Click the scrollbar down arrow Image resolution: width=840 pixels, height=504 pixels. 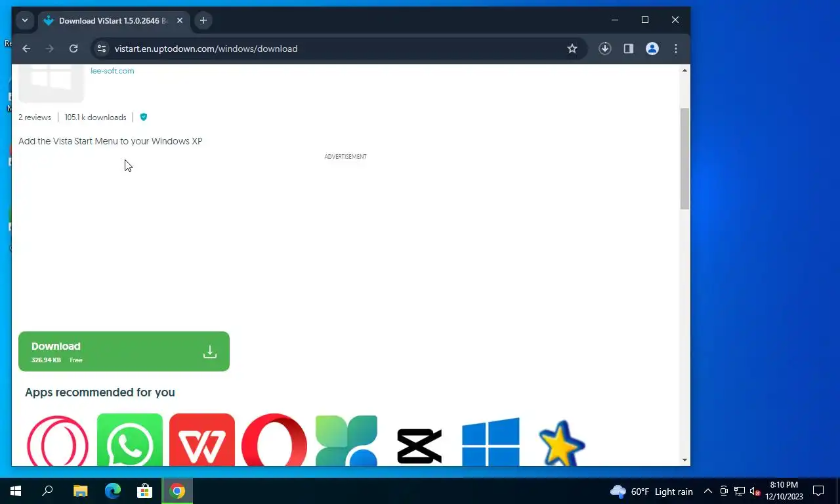pyautogui.click(x=685, y=460)
